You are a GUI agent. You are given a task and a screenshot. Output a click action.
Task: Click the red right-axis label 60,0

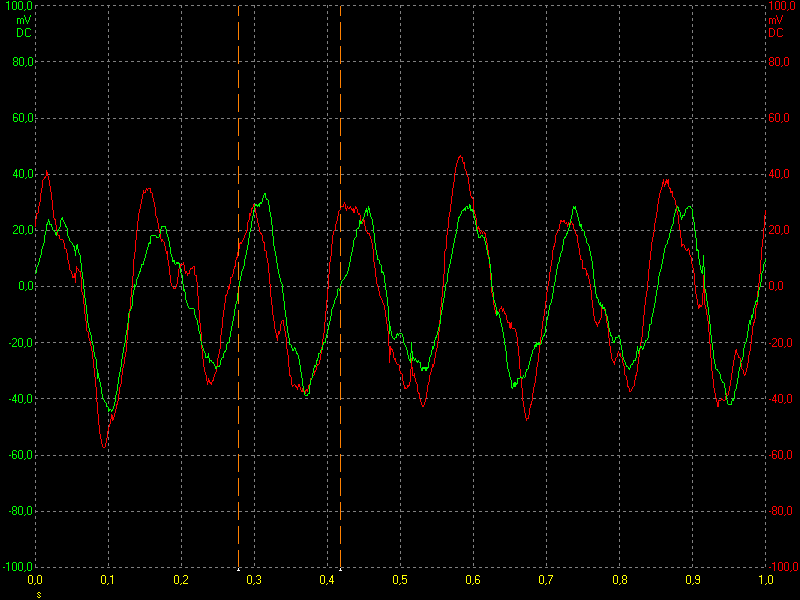[779, 118]
